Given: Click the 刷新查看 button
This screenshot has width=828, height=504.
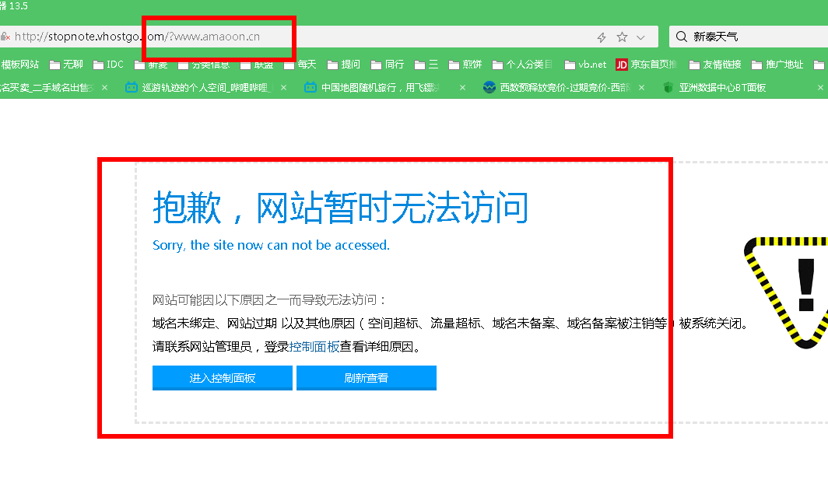Looking at the screenshot, I should (366, 378).
